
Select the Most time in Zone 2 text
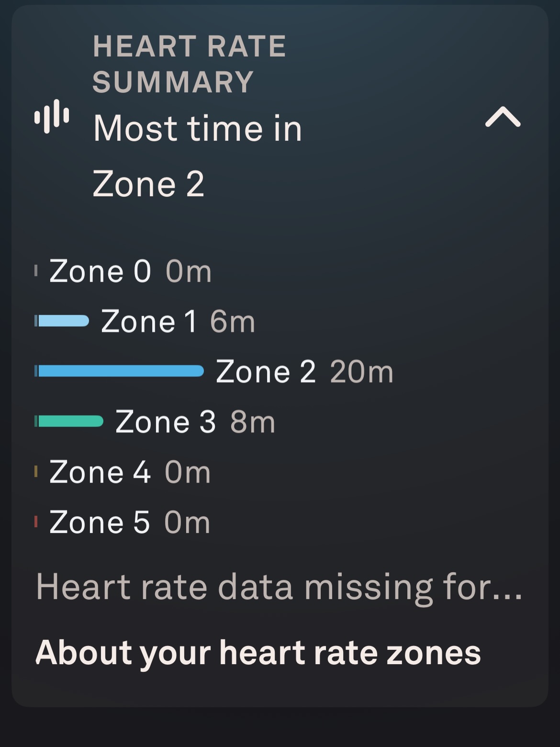point(197,156)
